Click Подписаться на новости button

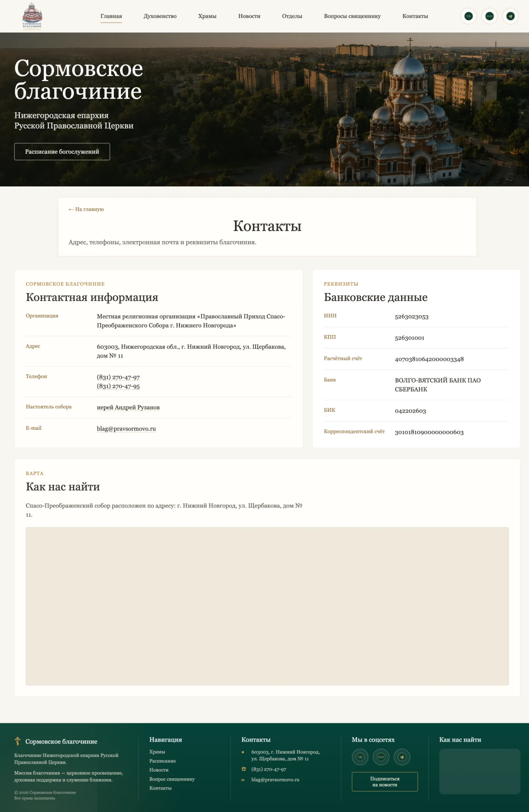coord(385,781)
